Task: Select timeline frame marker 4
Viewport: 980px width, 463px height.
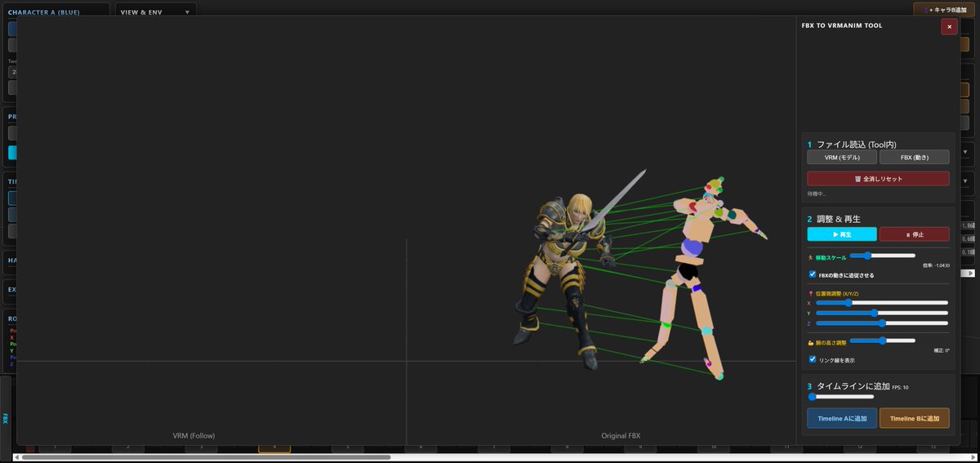Action: point(274,447)
